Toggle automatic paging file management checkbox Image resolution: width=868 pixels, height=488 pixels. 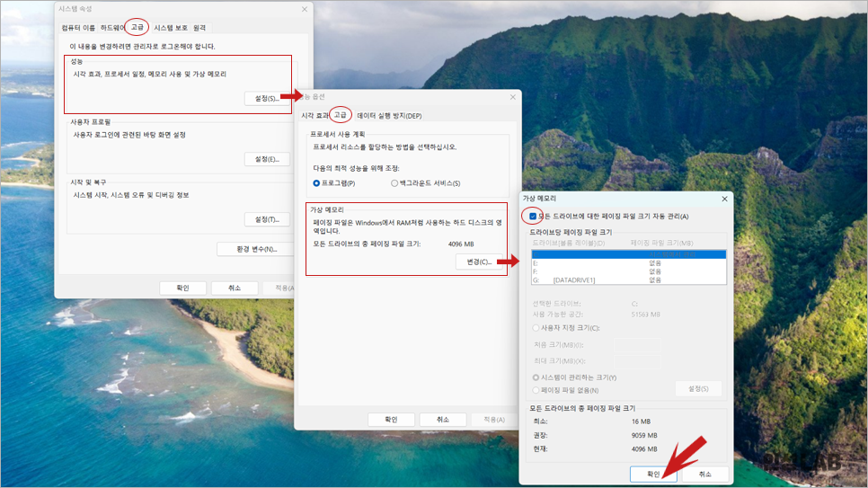tap(533, 217)
